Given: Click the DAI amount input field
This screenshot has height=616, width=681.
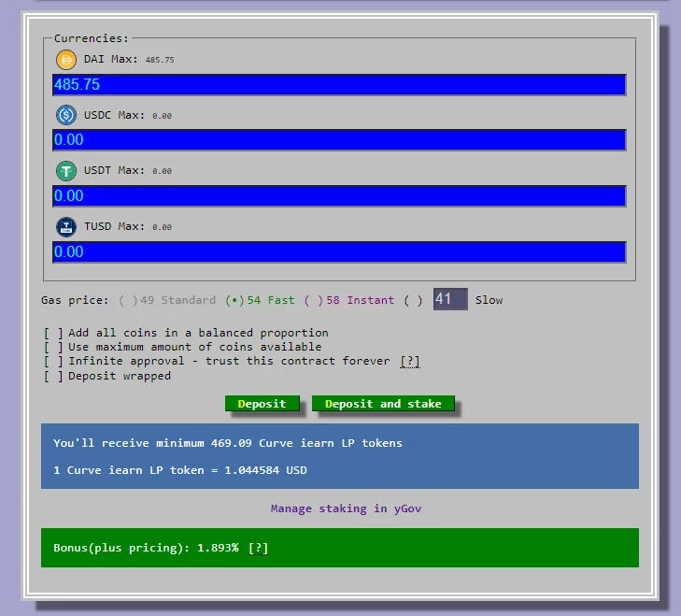Looking at the screenshot, I should click(339, 85).
